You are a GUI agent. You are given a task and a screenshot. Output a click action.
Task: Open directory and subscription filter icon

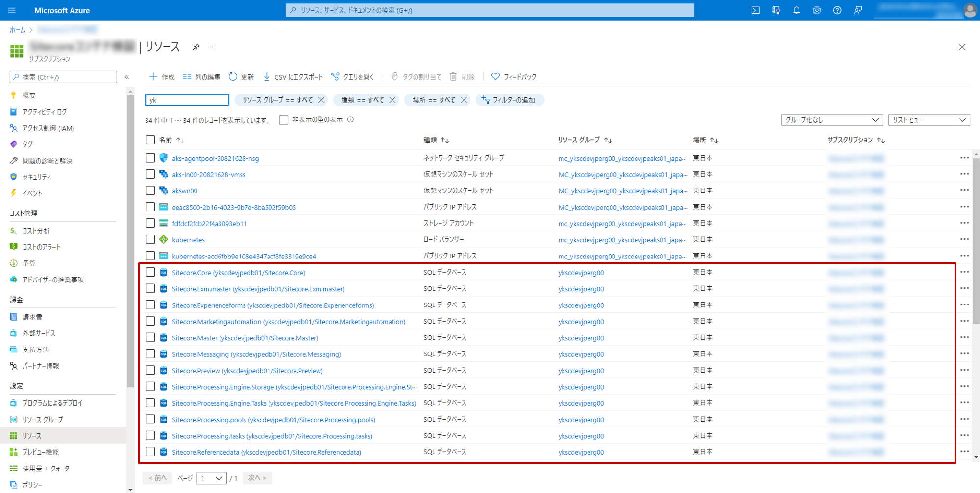(x=776, y=10)
